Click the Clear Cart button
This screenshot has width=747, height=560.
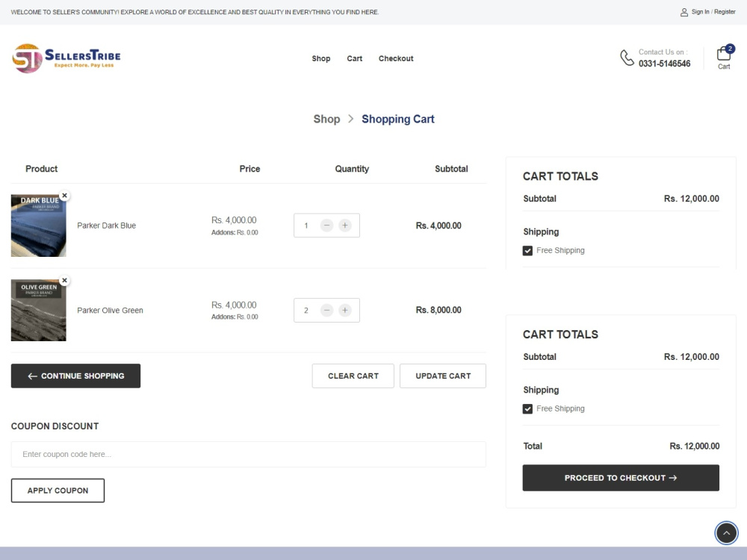pos(353,376)
